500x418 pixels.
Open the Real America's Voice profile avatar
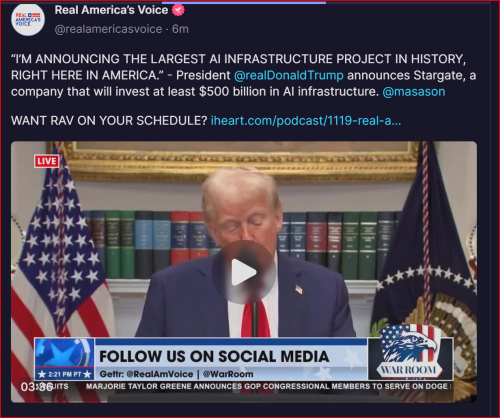pos(28,20)
